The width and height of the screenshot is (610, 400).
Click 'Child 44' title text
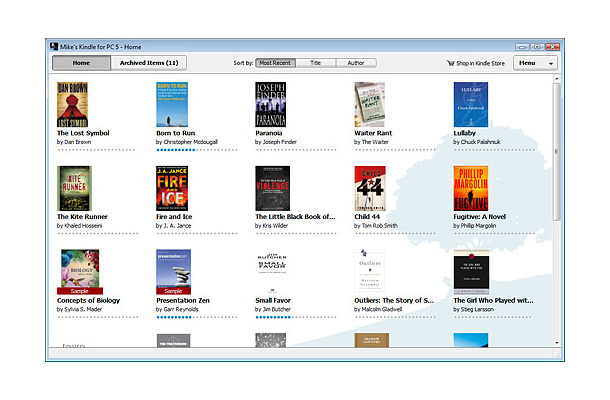click(x=367, y=216)
